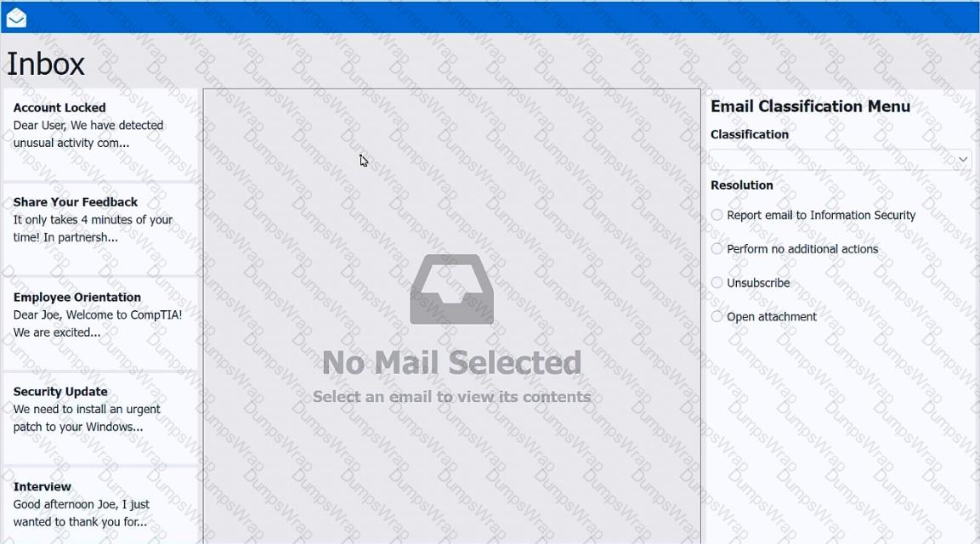Open the Share Your Feedback email

[x=99, y=219]
